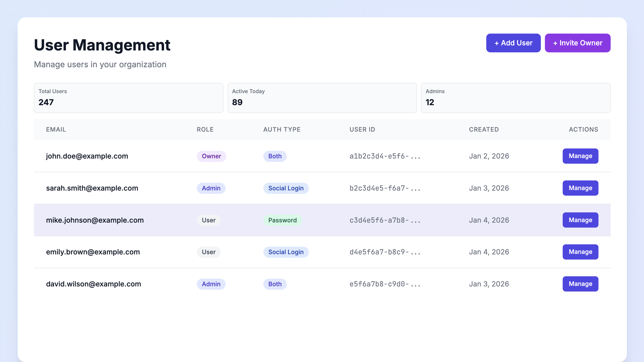The image size is (644, 362).
Task: Select the highlighted mike.johnson@example.com row
Action: coord(95,220)
